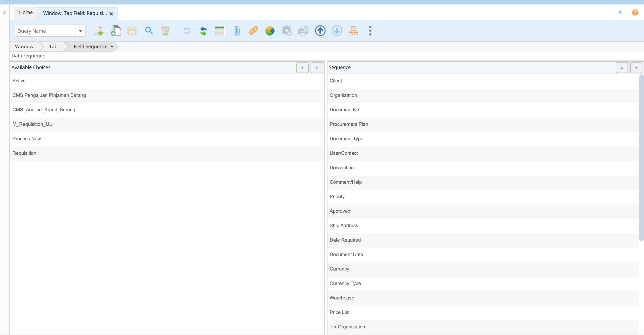Click the Copy Record icon
Image resolution: width=644 pixels, height=335 pixels.
point(116,31)
